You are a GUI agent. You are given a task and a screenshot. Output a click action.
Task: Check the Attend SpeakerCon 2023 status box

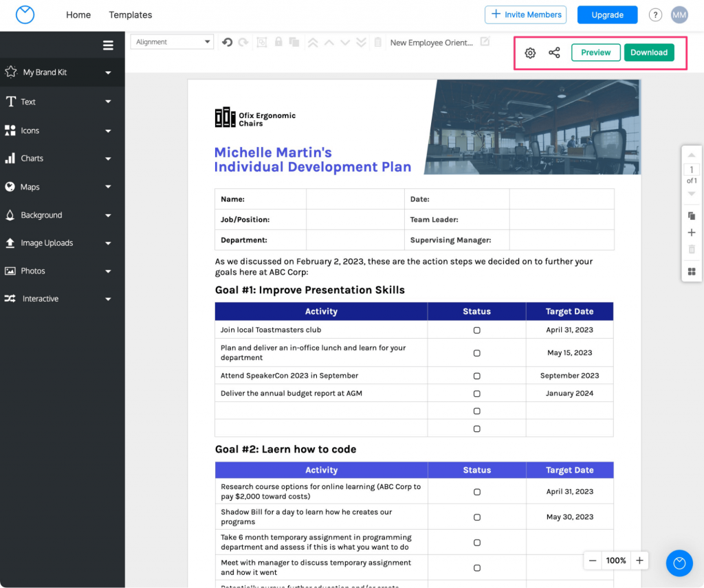coord(477,376)
